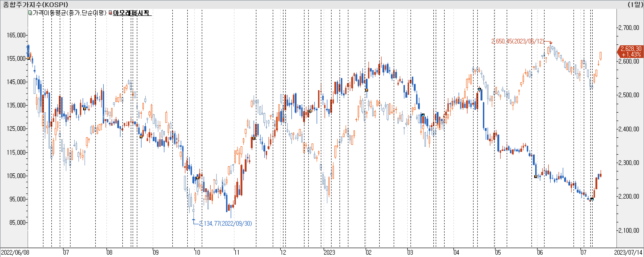This screenshot has width=644, height=257.
Task: Click the red arrow at the 2,650.45 high
Action: [551, 43]
